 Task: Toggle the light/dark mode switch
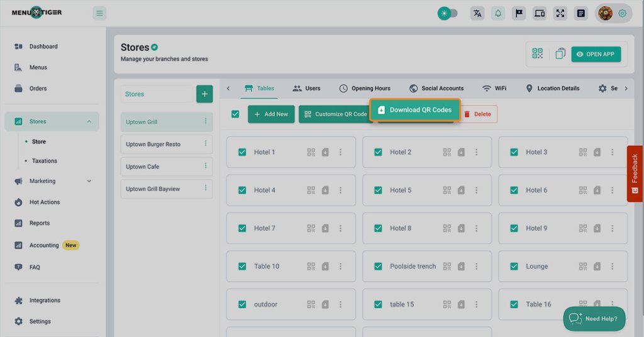(x=448, y=13)
